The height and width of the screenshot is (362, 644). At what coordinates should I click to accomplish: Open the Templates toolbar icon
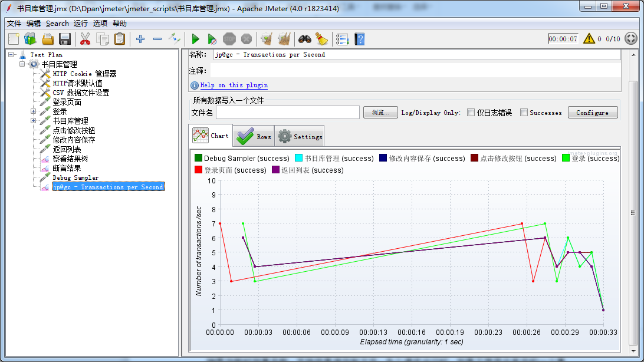pyautogui.click(x=30, y=39)
